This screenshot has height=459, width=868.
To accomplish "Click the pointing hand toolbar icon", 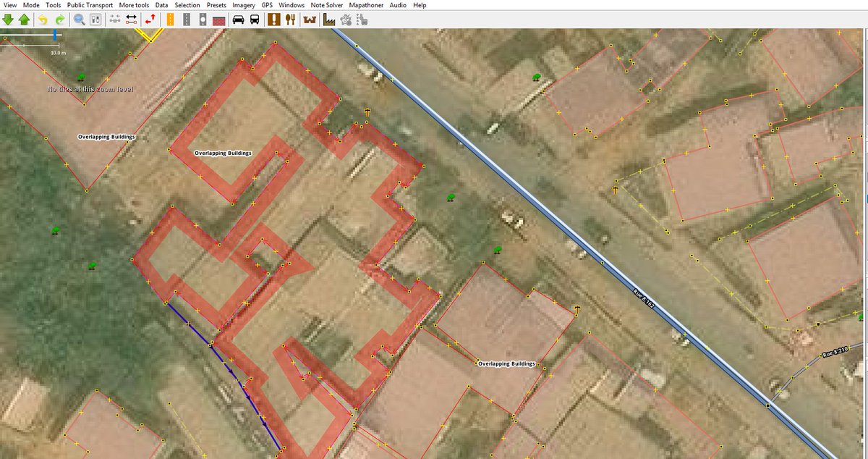I will click(362, 20).
